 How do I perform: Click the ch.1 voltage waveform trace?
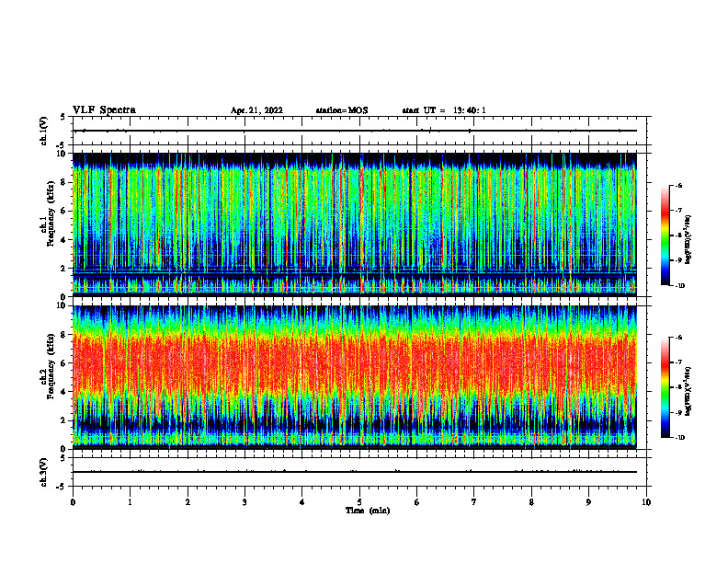[x=355, y=131]
